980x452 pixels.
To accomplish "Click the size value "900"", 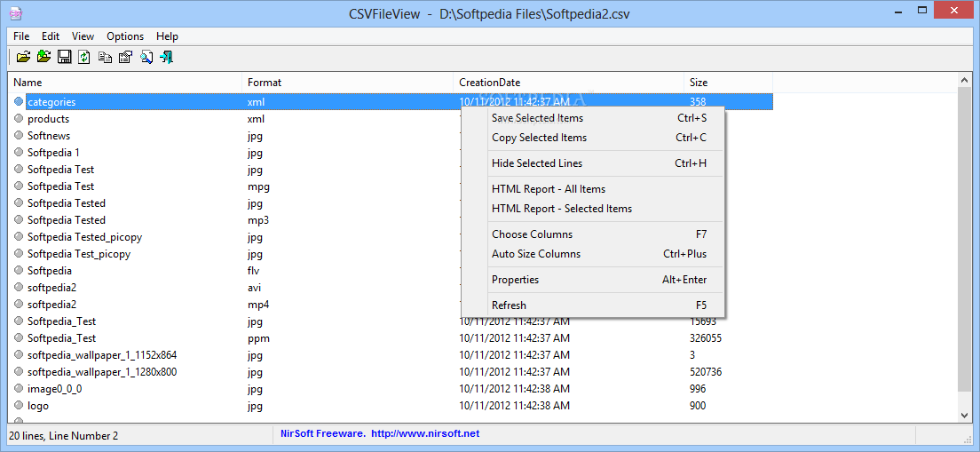I will click(698, 406).
